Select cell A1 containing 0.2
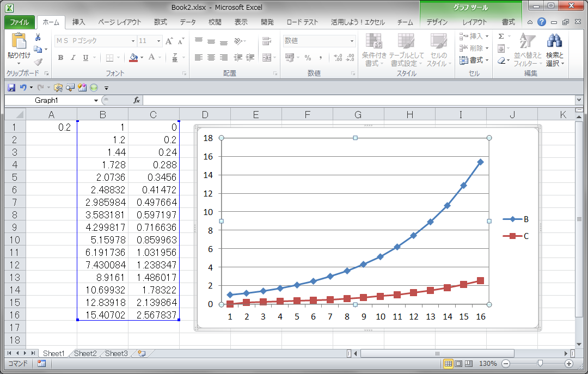Viewport: 588px width, 374px height. (51, 127)
